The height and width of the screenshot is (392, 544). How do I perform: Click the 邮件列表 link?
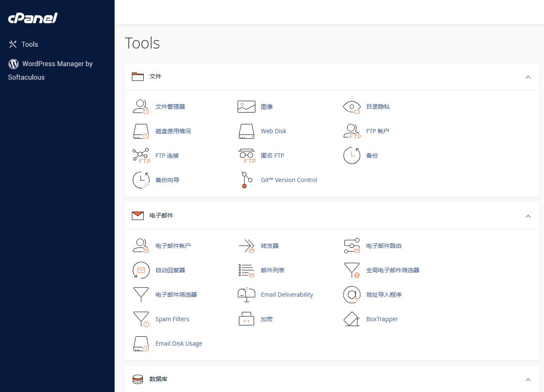point(273,270)
